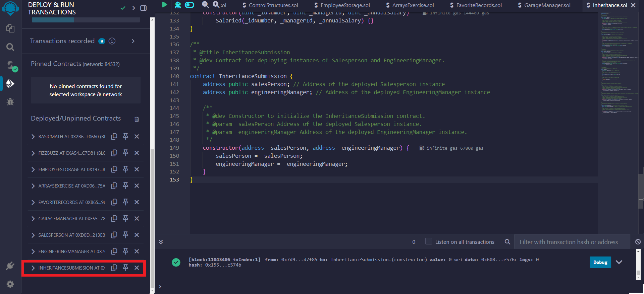Pin the ENGINEERINGMANAGER contract
This screenshot has height=294, width=644.
point(125,251)
